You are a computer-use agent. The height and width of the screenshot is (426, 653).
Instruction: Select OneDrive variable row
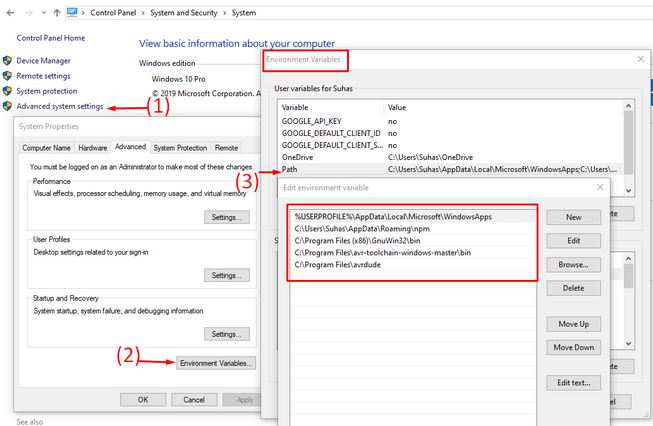[451, 157]
